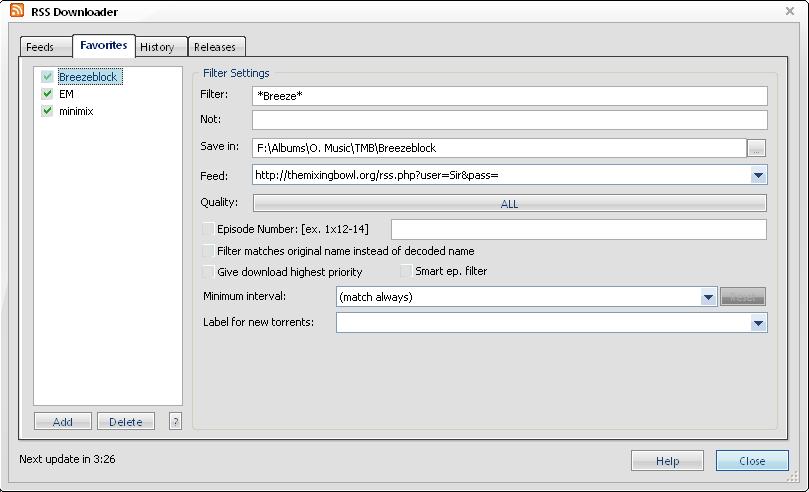Click the browse button next to Save in
809x492 pixels.
pos(757,148)
